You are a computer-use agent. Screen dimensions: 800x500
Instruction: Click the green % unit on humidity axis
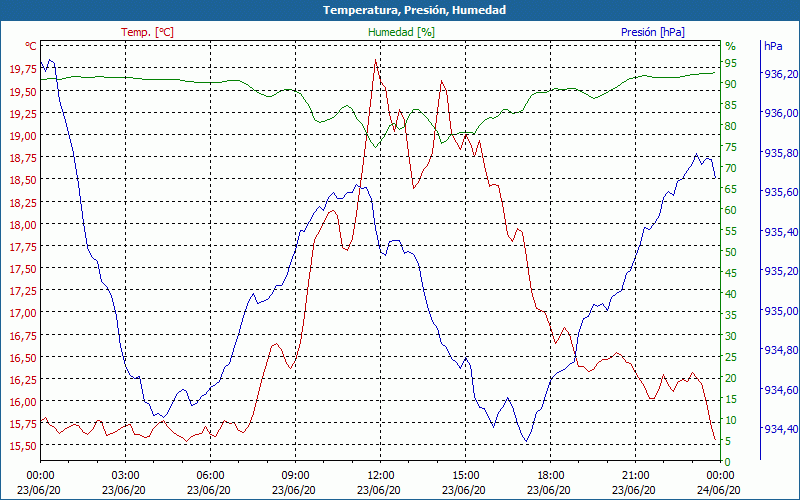(731, 46)
